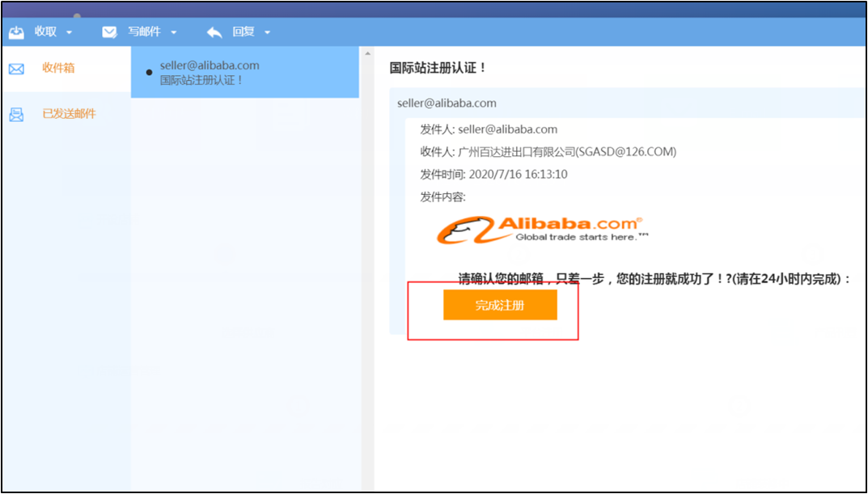Click the 收取 receive-mail tray icon

(16, 32)
